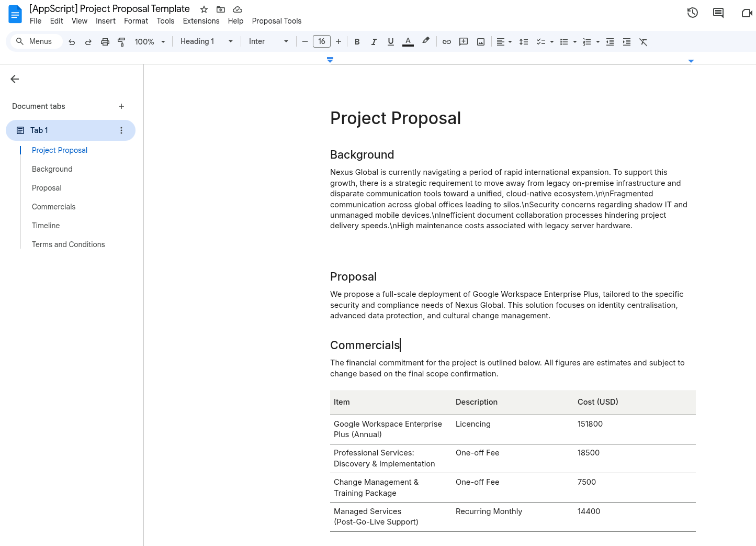Screen dimensions: 756x546
Task: Click the insert link icon
Action: [447, 42]
